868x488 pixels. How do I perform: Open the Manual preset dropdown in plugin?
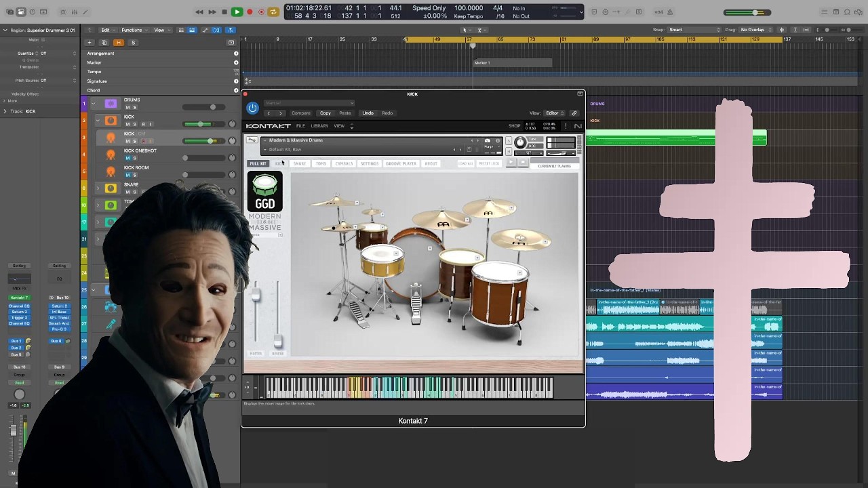click(309, 103)
